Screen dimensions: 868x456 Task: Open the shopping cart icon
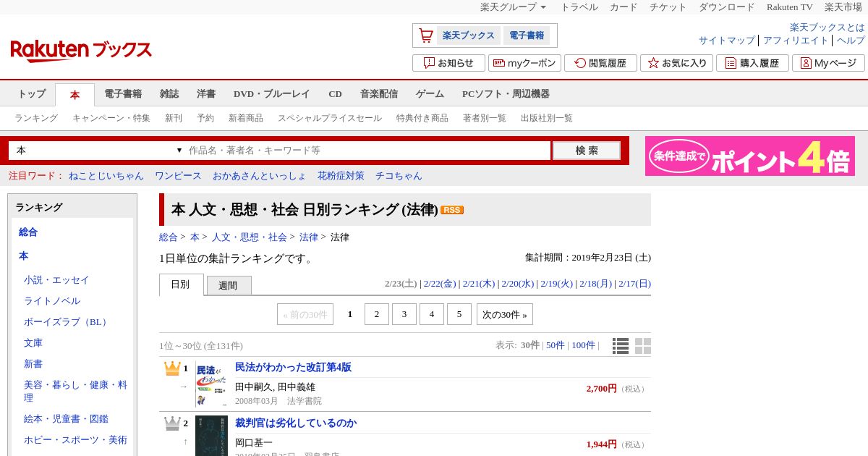coord(426,35)
